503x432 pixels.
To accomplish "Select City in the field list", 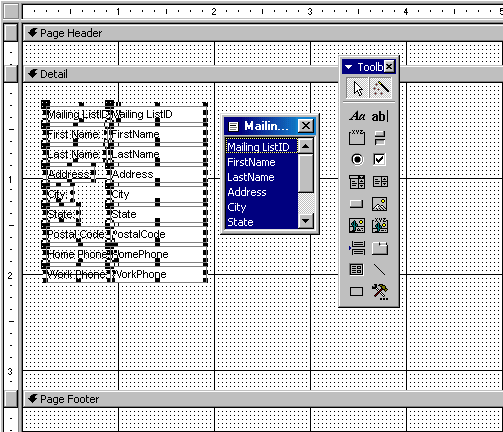I will (261, 207).
